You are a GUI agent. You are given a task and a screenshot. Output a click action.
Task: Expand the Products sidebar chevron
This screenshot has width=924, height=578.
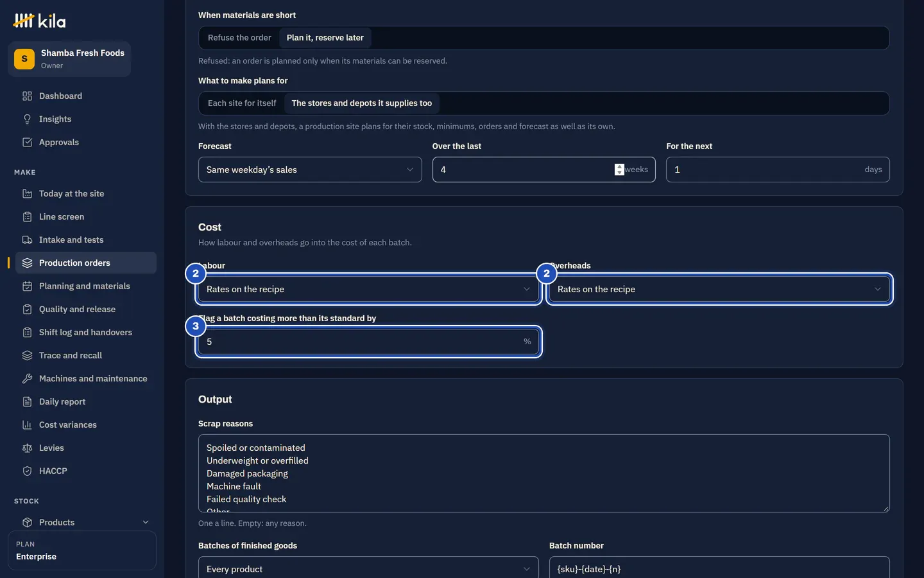click(146, 523)
